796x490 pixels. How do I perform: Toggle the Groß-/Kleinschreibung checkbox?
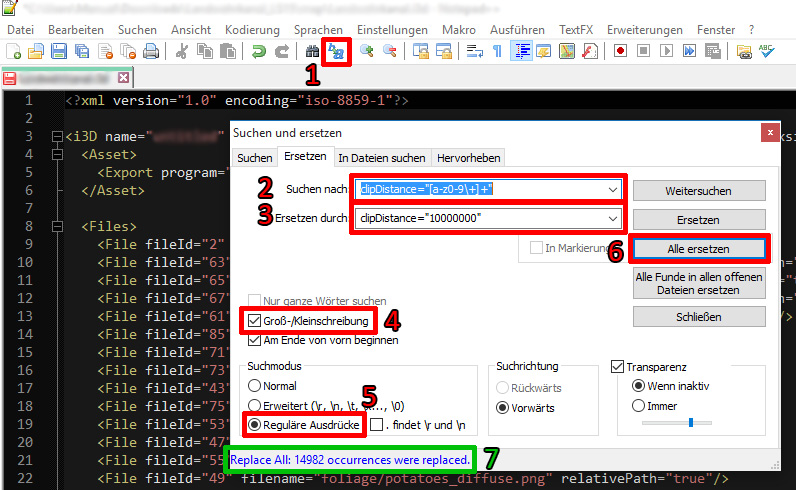[x=256, y=321]
